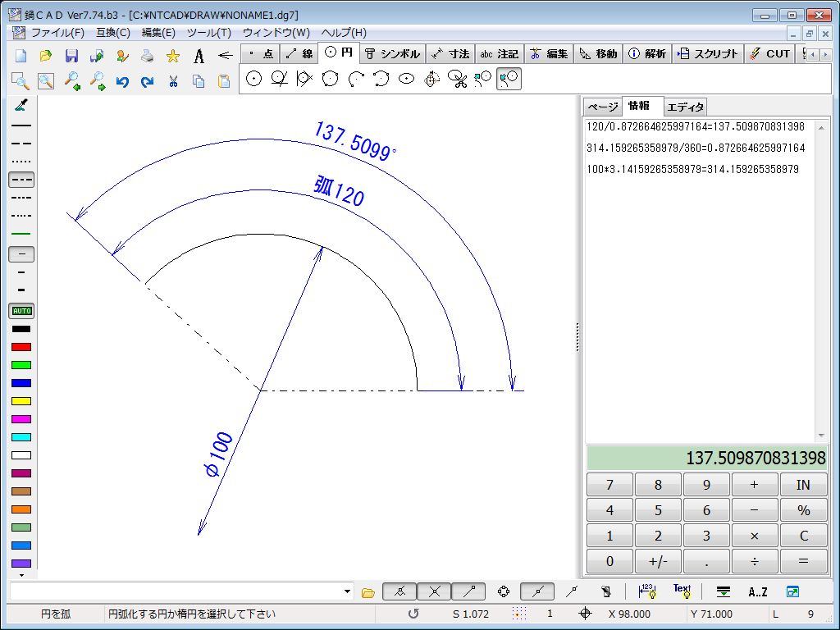Click the yellow star favorites icon
The image size is (840, 630).
pos(172,55)
